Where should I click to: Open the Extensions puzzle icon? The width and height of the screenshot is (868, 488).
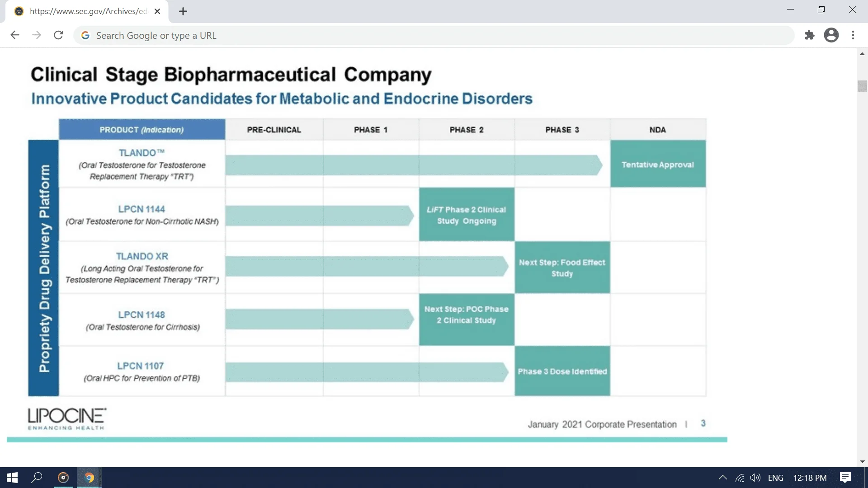point(810,35)
